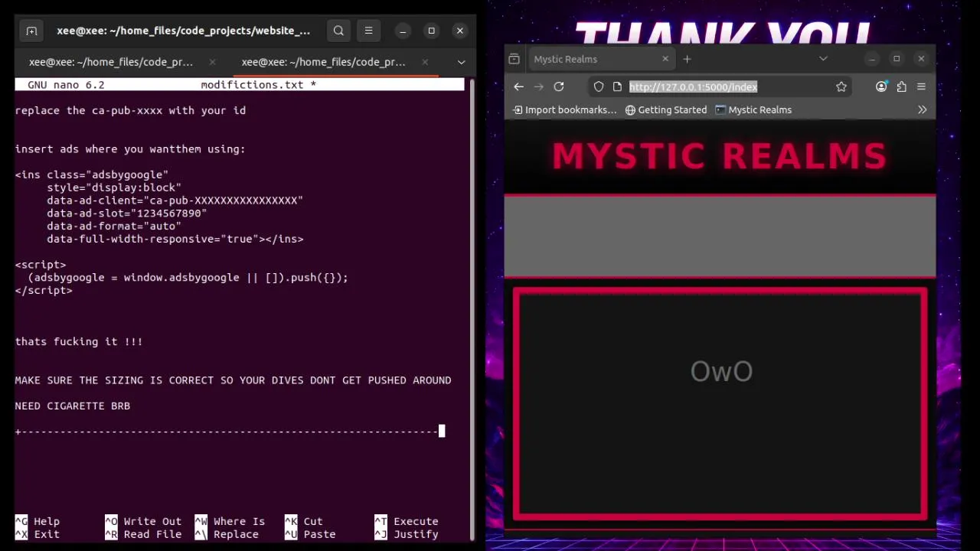Reload the Firefox page

559,86
